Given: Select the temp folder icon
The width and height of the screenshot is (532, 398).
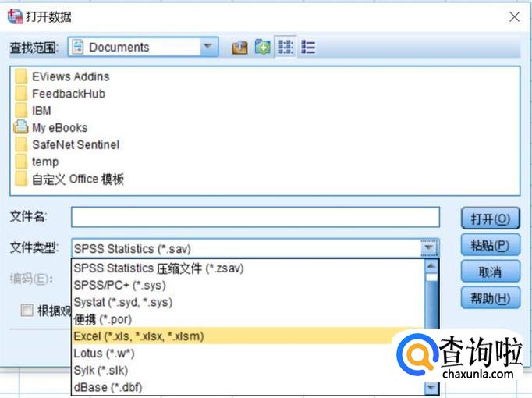Looking at the screenshot, I should tap(21, 162).
